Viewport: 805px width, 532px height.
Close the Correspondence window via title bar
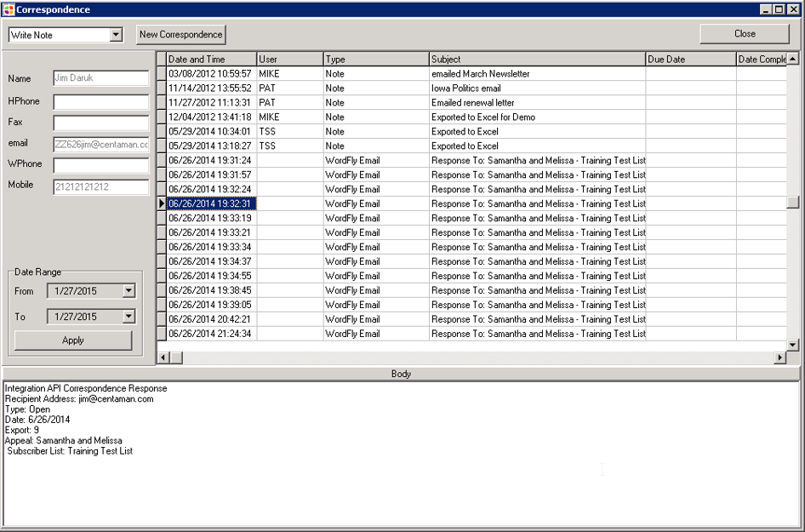pos(793,9)
